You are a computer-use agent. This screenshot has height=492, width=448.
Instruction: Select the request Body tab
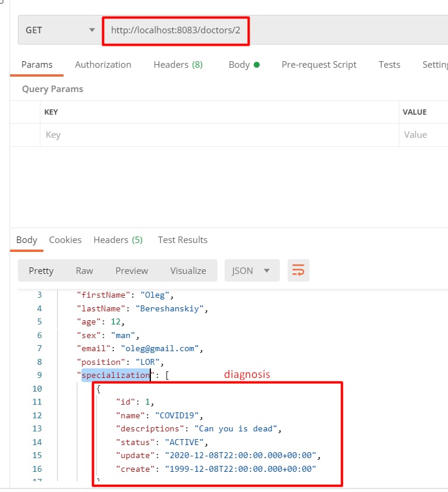[244, 65]
